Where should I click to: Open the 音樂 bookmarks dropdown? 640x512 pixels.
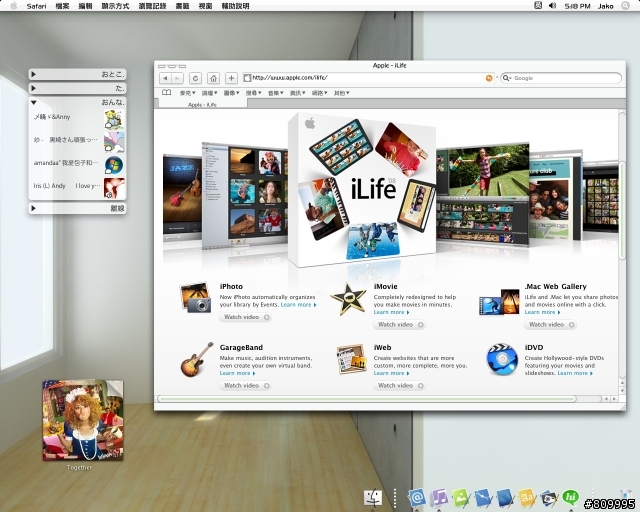point(276,93)
